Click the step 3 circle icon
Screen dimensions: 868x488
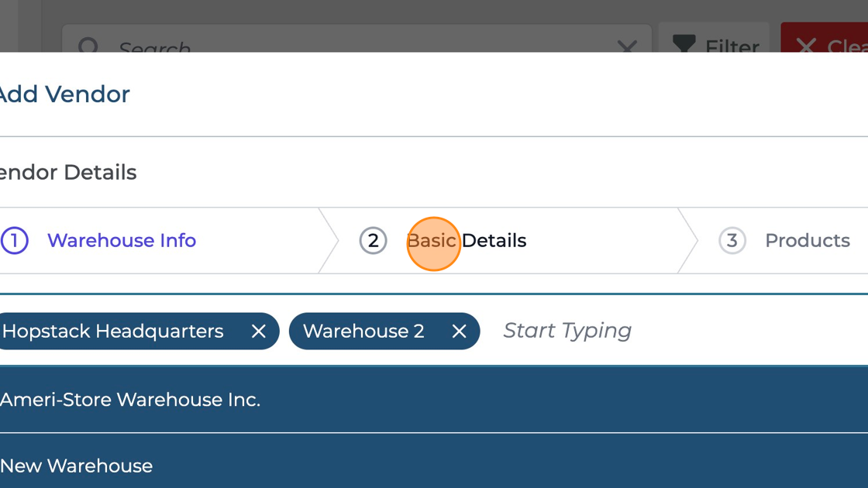[x=732, y=241]
